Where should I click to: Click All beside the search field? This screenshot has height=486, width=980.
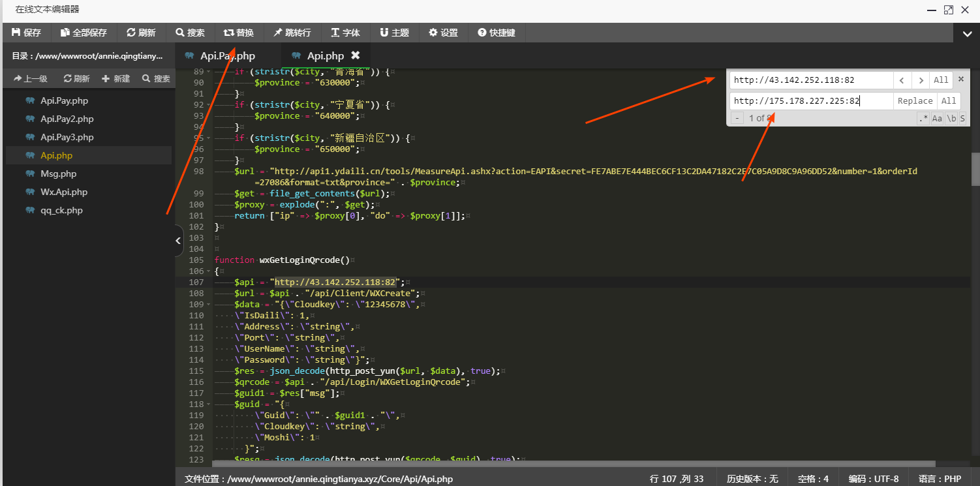941,80
